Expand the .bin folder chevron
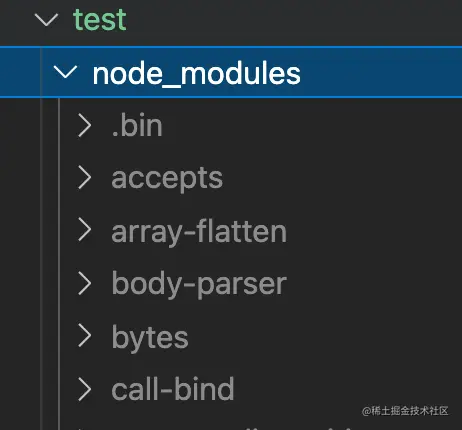 pos(85,125)
